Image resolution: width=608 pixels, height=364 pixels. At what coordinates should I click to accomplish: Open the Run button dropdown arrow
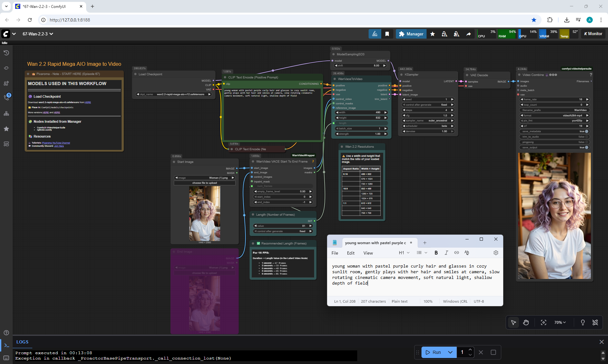pyautogui.click(x=450, y=352)
